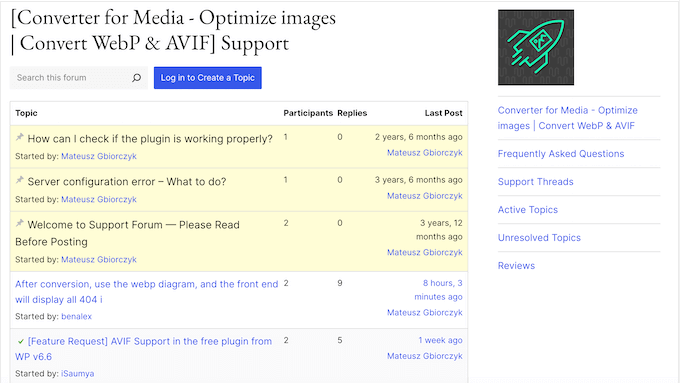Click pin icon beside 'How can I check' topic

[20, 137]
